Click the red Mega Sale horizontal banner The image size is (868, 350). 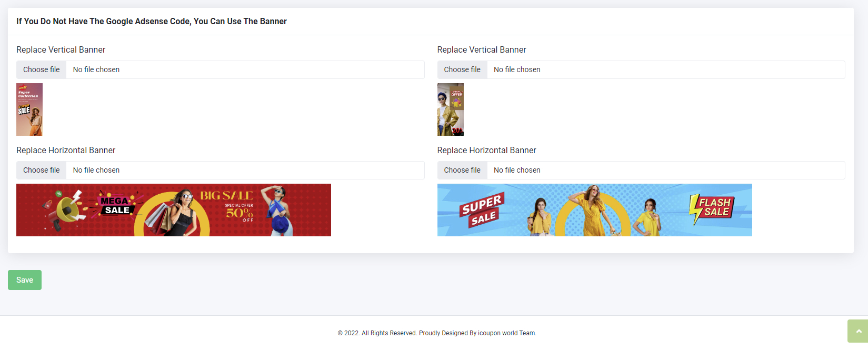coord(174,210)
